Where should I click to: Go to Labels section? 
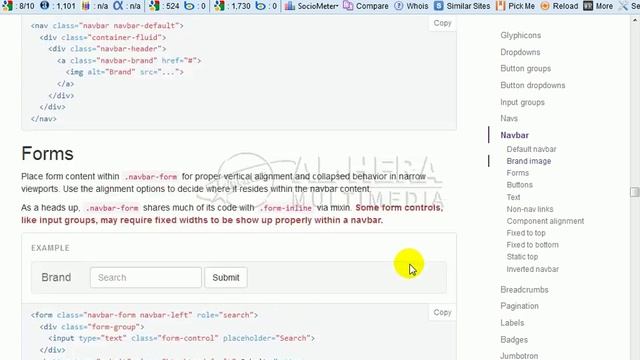point(512,323)
